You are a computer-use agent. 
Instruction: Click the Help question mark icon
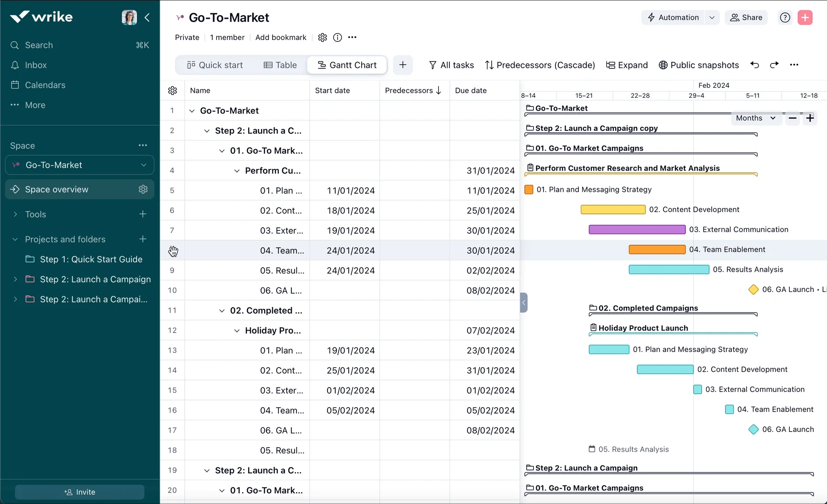(x=785, y=17)
